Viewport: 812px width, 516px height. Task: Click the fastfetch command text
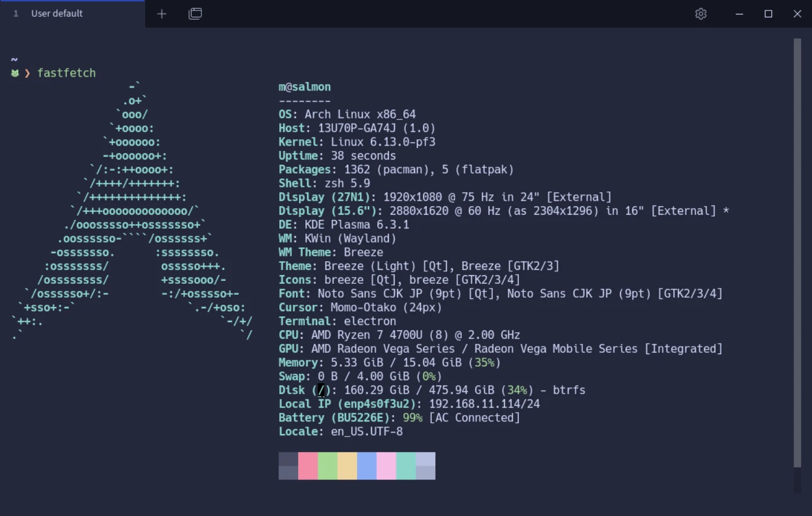pyautogui.click(x=67, y=73)
